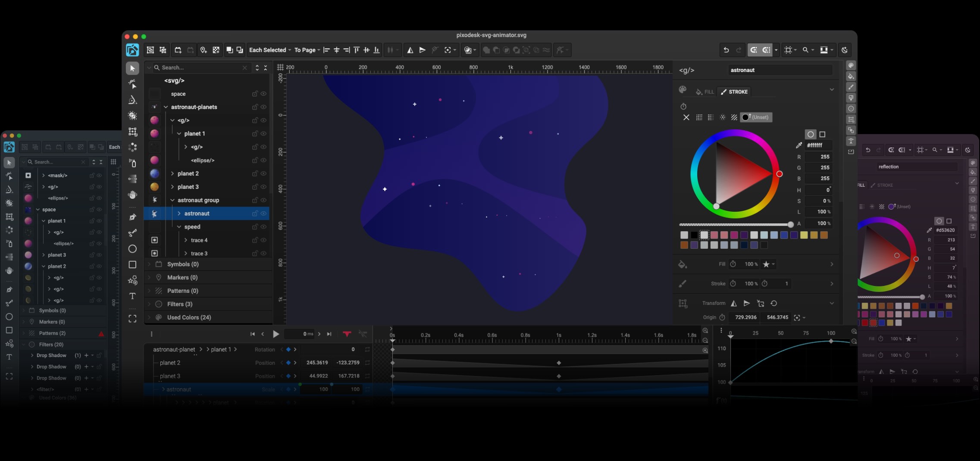Click the astronaut name input field

coord(780,70)
